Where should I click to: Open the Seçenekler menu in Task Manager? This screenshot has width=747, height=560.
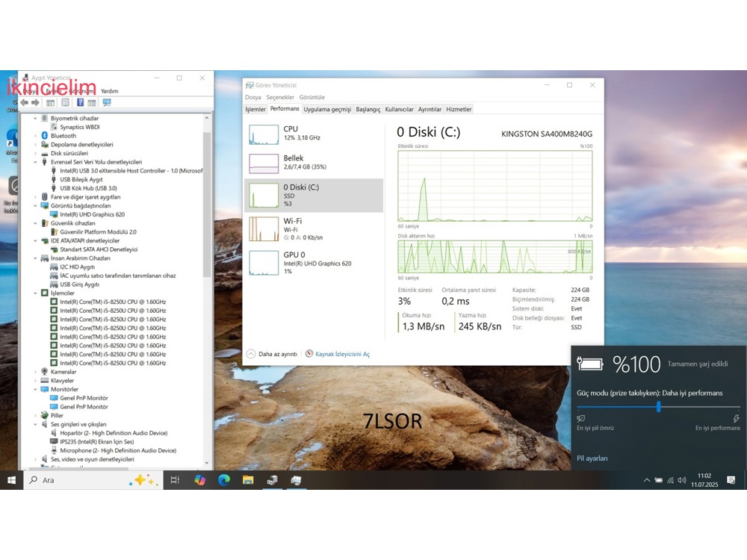[x=280, y=97]
